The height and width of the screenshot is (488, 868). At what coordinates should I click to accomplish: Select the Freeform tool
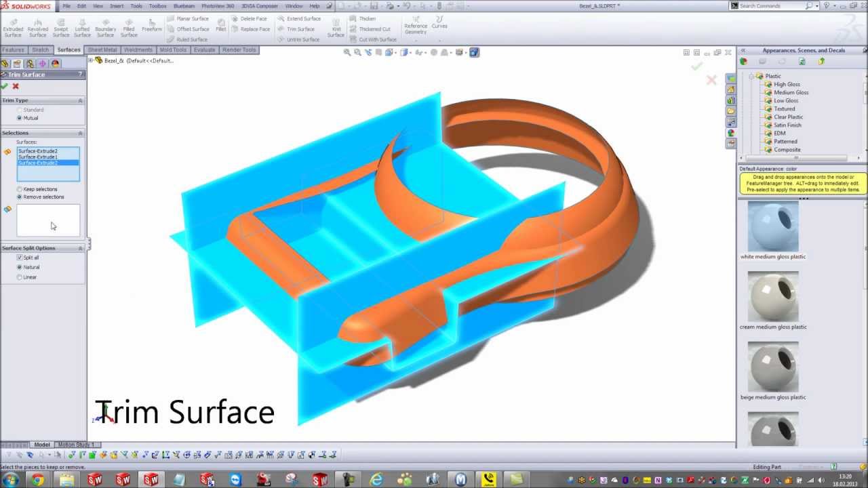pyautogui.click(x=152, y=25)
